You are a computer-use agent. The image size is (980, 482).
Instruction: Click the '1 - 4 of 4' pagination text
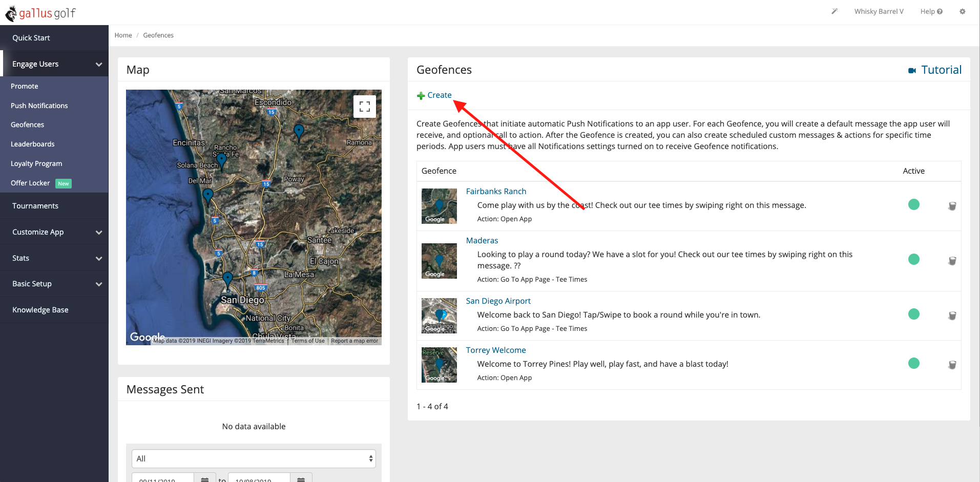pyautogui.click(x=432, y=406)
